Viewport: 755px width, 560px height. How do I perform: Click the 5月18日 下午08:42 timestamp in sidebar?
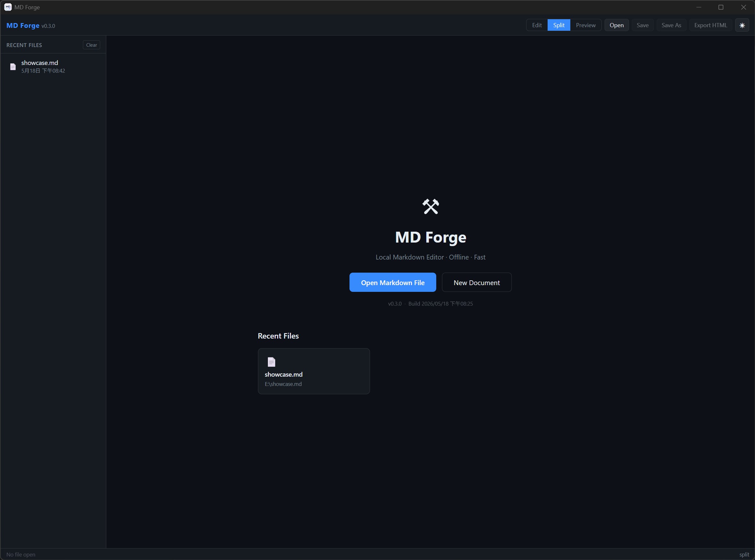43,71
